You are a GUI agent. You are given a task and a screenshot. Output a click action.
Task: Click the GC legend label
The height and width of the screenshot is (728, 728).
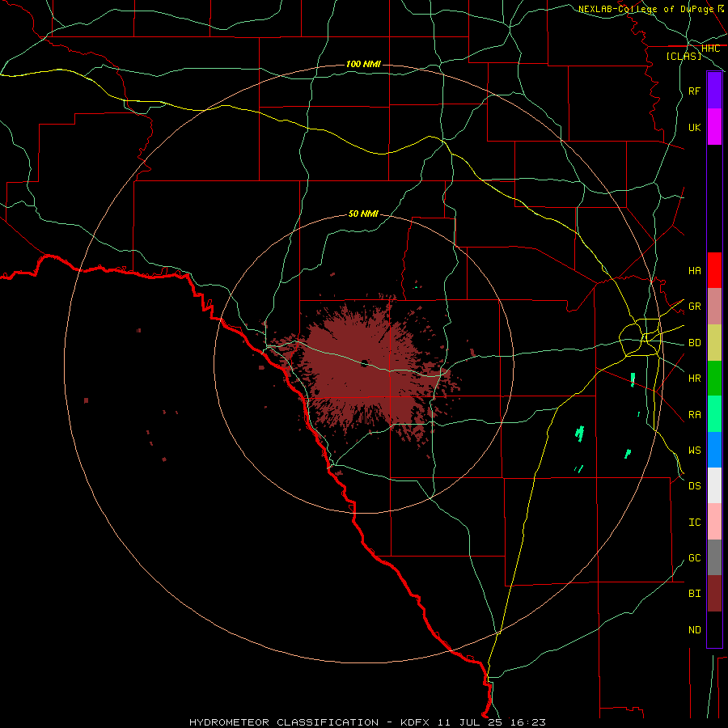[x=694, y=558]
